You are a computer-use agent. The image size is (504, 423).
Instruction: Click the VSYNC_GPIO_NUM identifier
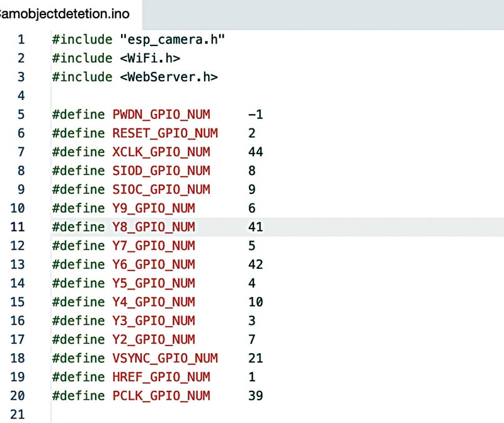[165, 358]
